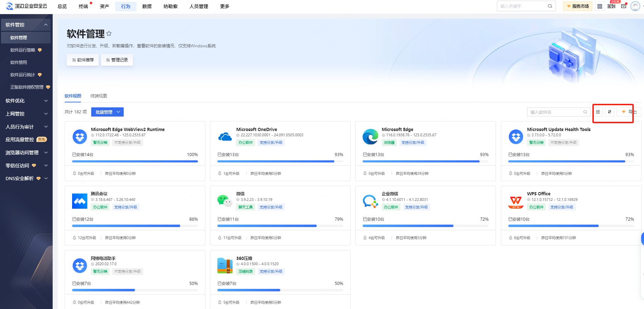Click VIP diamond beside 软件运行策略
This screenshot has height=309, width=644.
tap(40, 50)
